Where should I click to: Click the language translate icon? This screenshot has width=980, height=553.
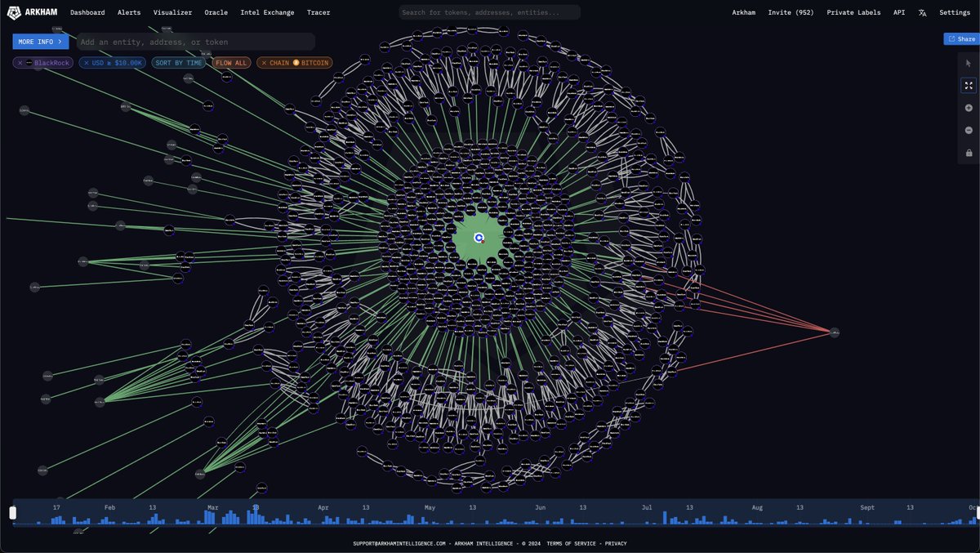[x=923, y=12]
